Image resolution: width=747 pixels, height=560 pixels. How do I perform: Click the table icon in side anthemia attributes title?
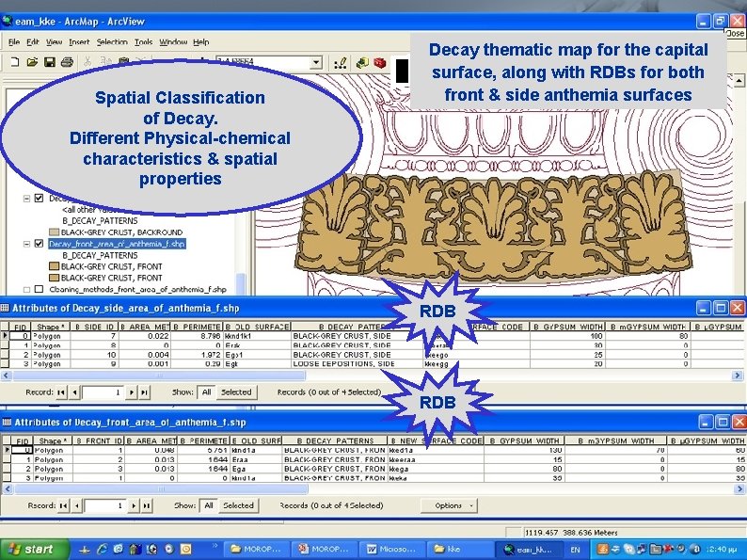6,309
